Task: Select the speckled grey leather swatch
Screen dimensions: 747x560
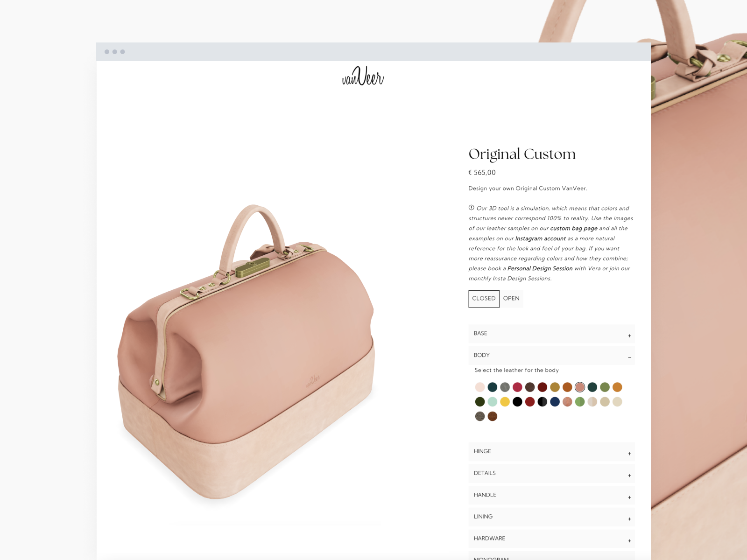Action: coord(480,416)
